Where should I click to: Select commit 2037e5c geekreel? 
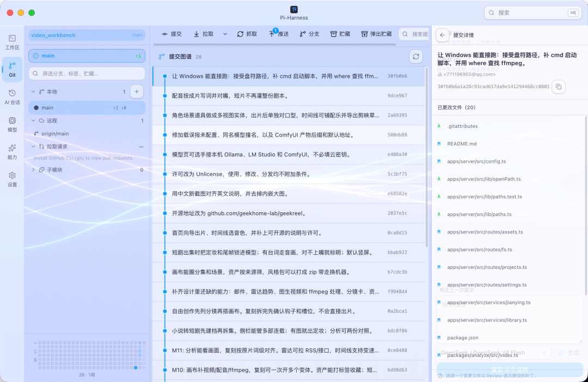point(289,213)
